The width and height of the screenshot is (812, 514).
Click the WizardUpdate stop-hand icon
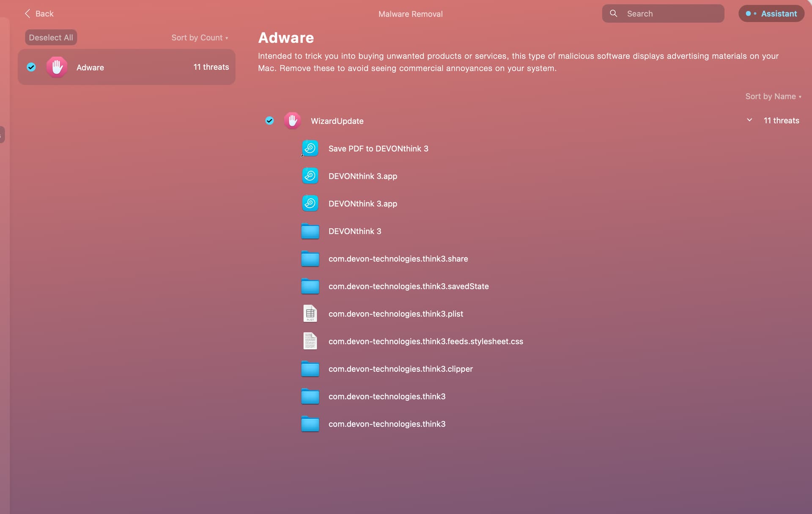(292, 121)
